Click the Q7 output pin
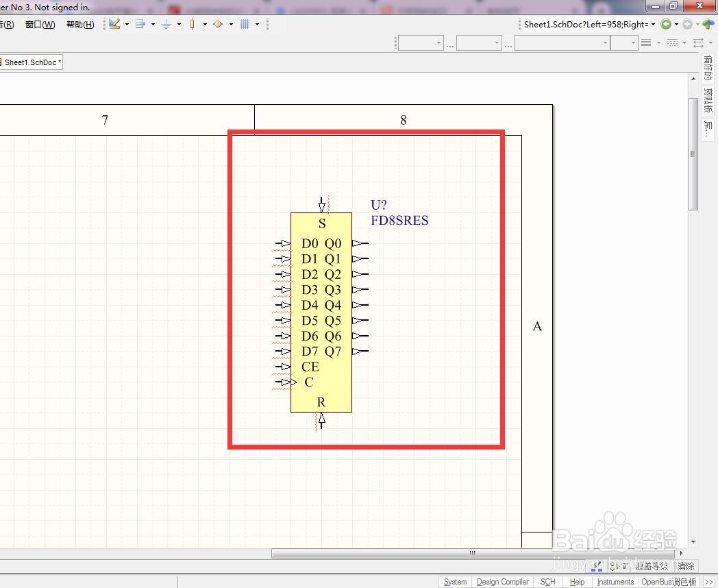The height and width of the screenshot is (588, 718). 360,352
